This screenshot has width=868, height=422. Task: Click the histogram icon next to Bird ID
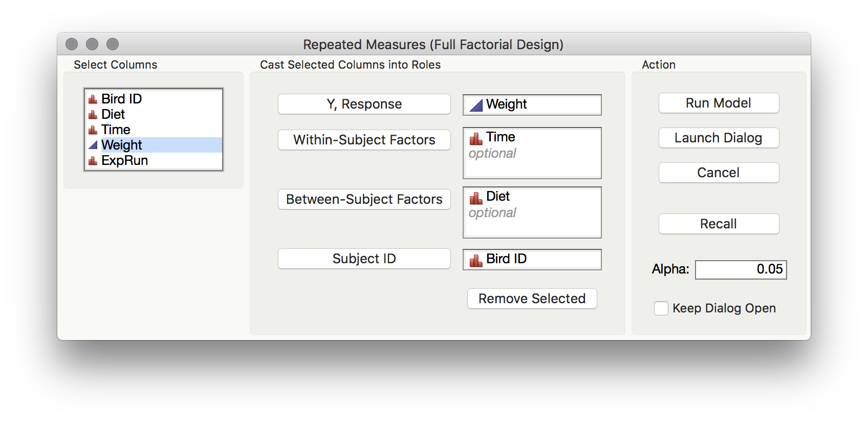coord(93,99)
